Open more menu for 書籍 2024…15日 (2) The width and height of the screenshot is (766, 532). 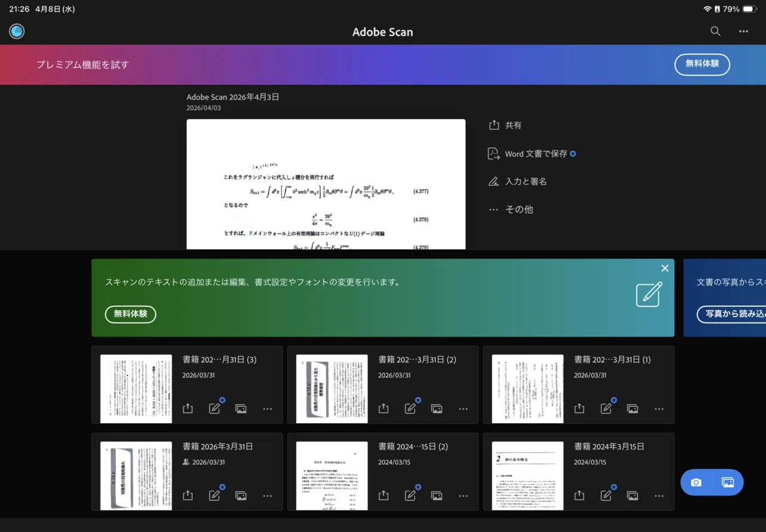tap(463, 495)
